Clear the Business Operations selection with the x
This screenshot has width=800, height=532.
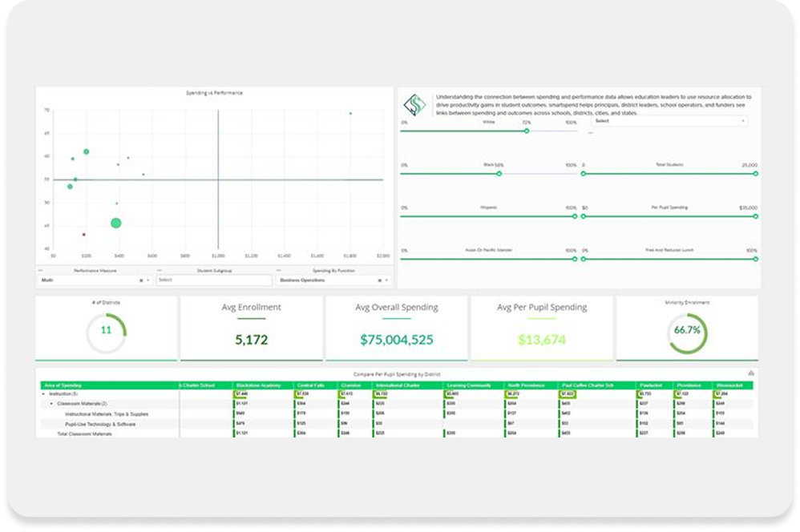coord(378,280)
